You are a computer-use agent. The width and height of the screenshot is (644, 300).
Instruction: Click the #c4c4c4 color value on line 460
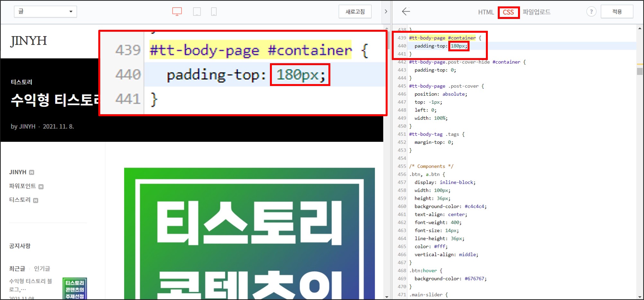474,206
